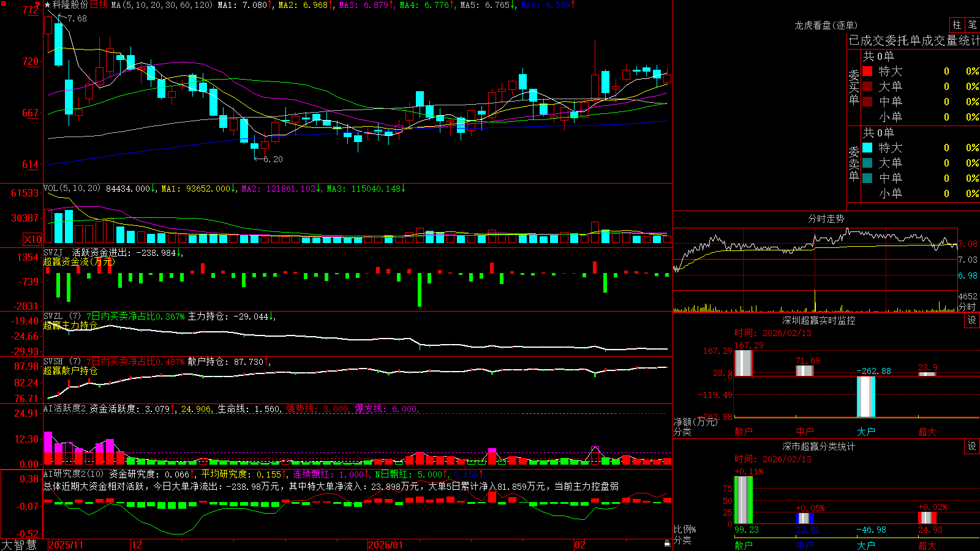
Task: Click the SVZL (7) indicator title
Action: [x=62, y=317]
